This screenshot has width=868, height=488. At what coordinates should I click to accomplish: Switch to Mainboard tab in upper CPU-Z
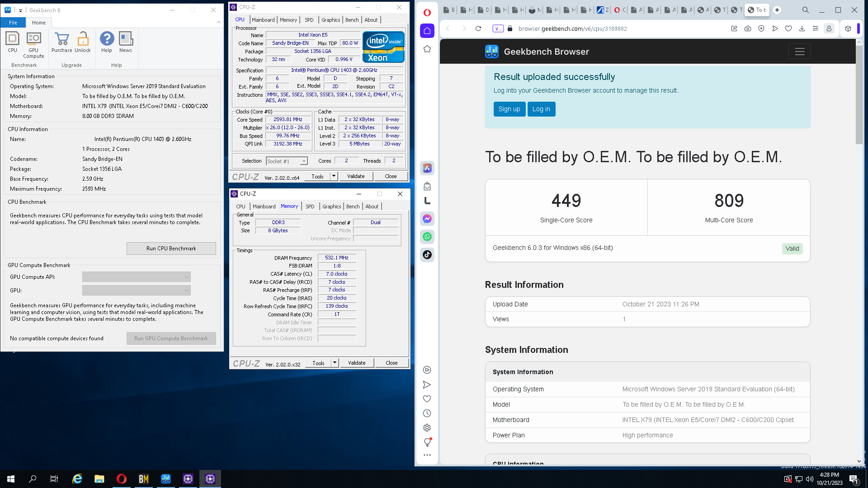click(263, 20)
